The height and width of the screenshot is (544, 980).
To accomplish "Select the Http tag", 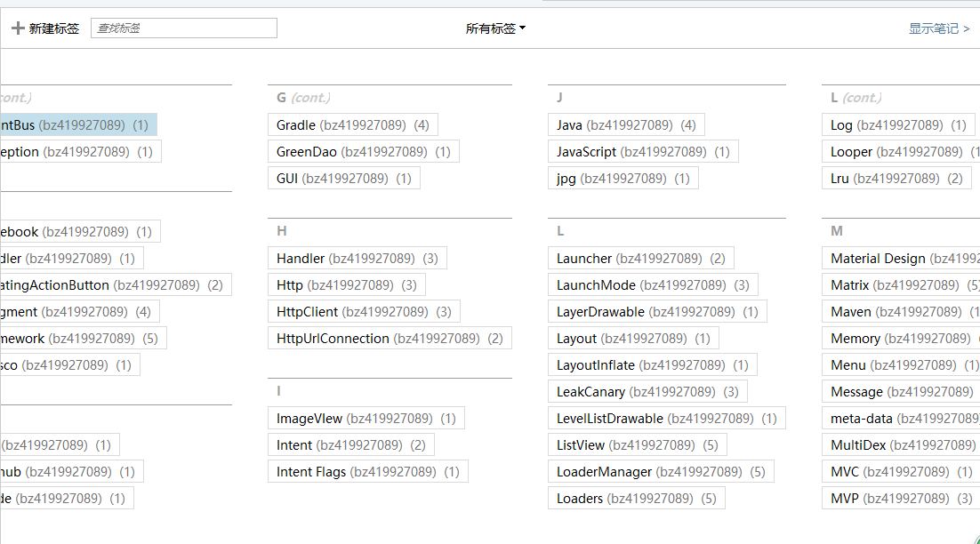I will coord(346,285).
